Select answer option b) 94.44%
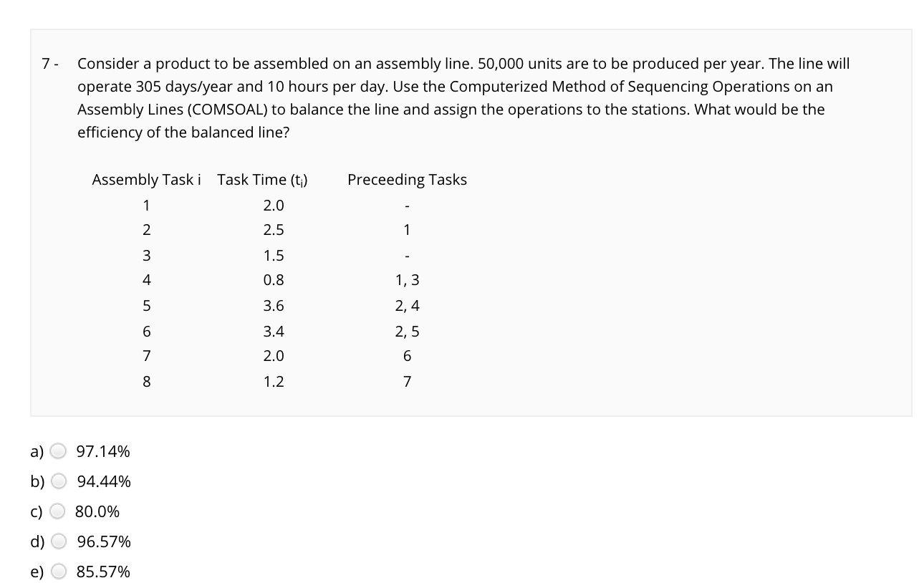 [x=59, y=481]
